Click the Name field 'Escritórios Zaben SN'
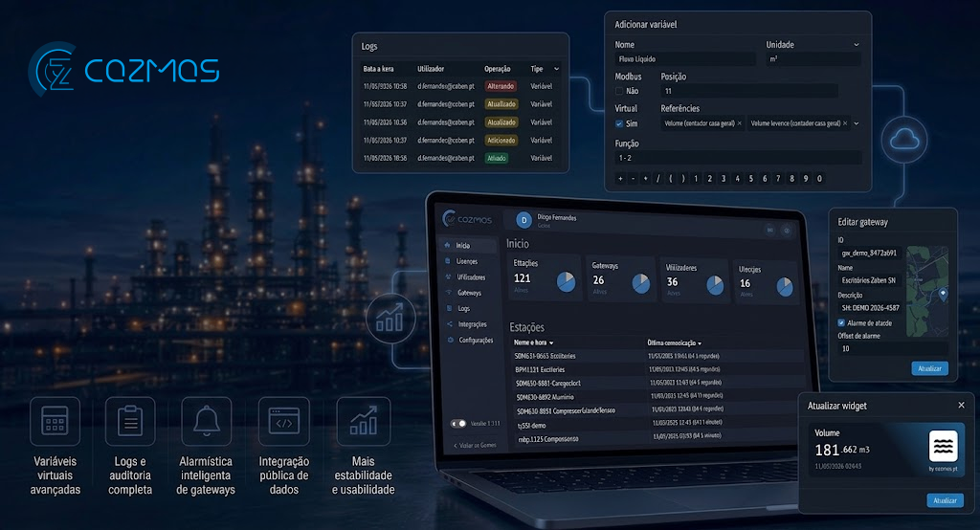The width and height of the screenshot is (980, 530). pos(870,280)
